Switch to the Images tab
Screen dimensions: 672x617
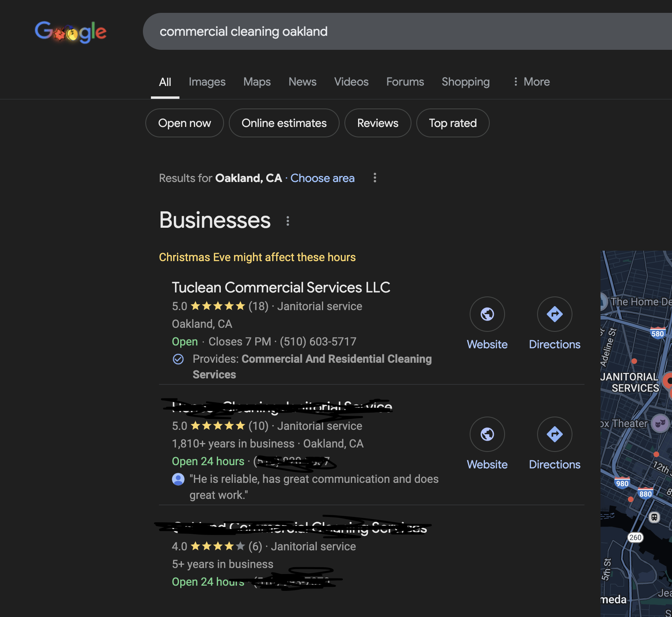point(207,82)
